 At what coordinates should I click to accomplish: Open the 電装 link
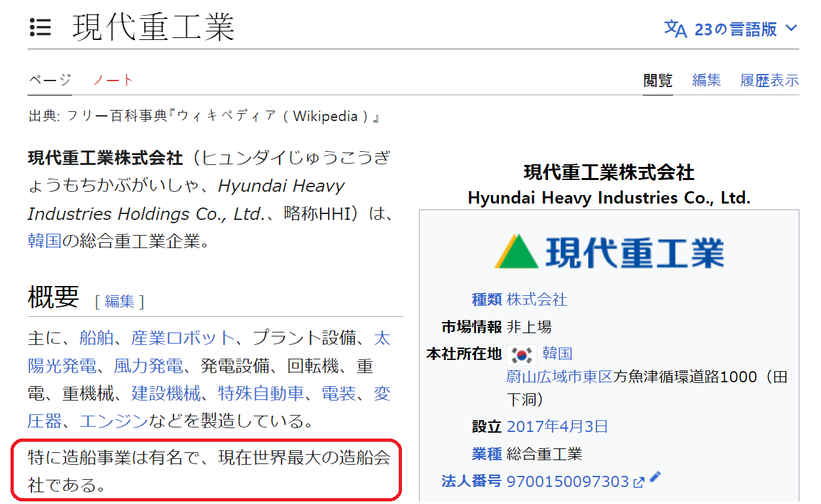coord(338,393)
